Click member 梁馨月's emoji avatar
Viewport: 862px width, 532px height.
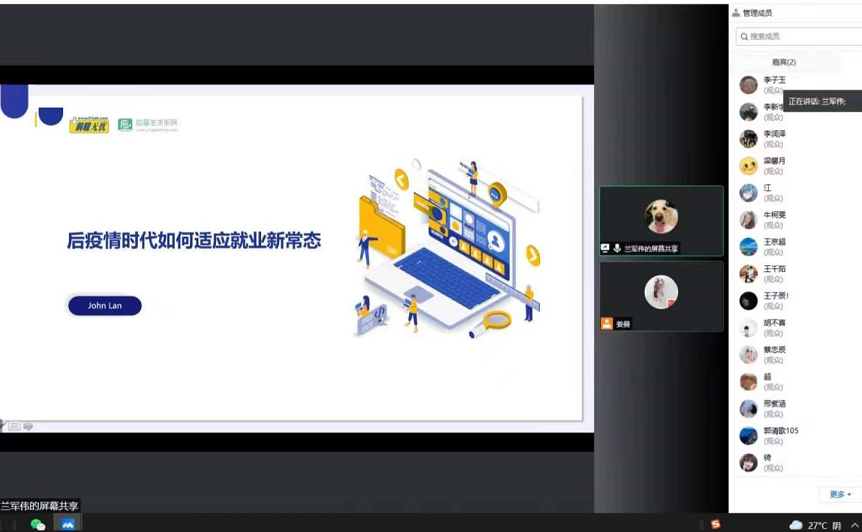[x=748, y=166]
